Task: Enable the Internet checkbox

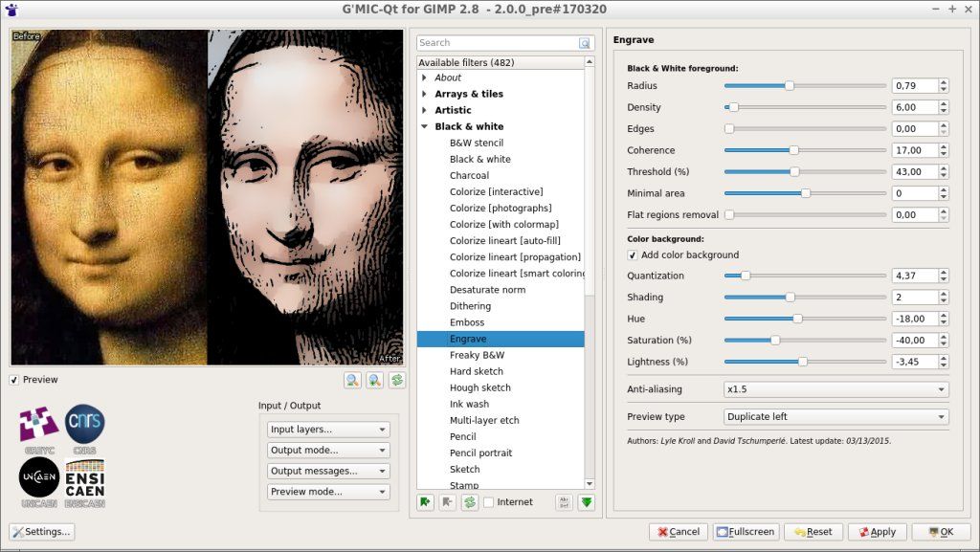Action: [x=489, y=502]
